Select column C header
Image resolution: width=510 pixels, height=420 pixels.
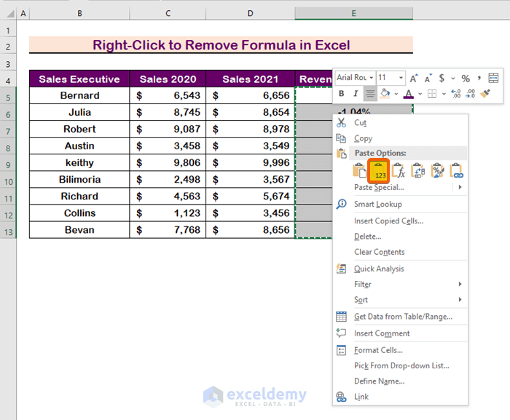[168, 13]
